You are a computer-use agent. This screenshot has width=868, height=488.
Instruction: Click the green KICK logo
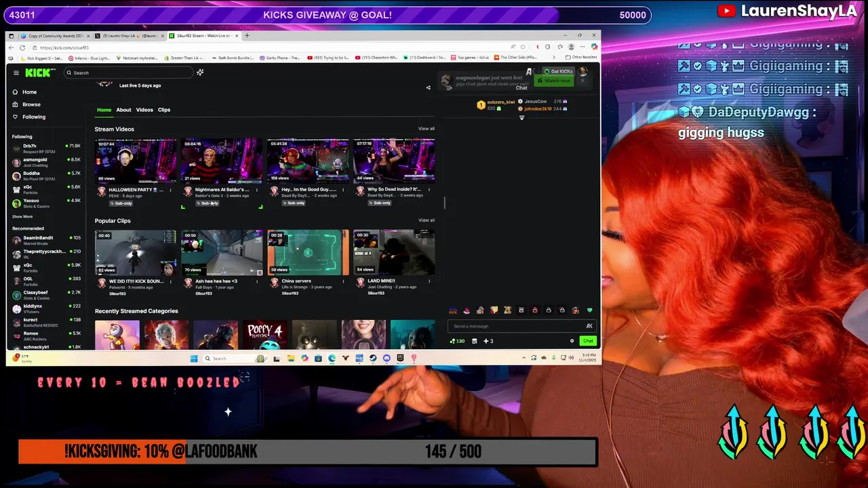pos(39,73)
